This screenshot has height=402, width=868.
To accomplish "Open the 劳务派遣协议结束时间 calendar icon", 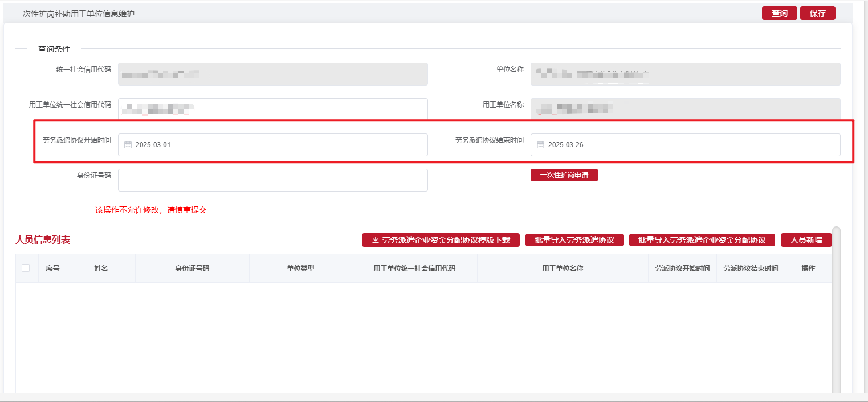I will 540,144.
